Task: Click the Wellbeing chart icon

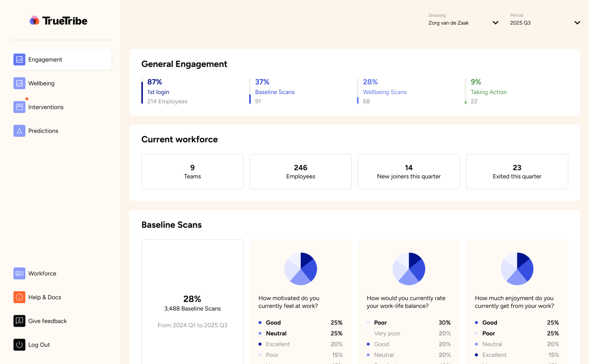Action: 19,83
